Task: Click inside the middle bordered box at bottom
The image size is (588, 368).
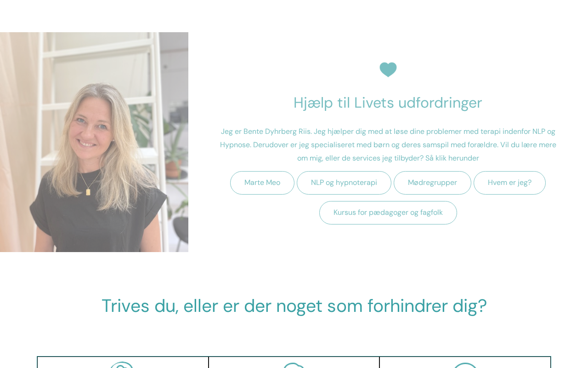Action: point(294,362)
